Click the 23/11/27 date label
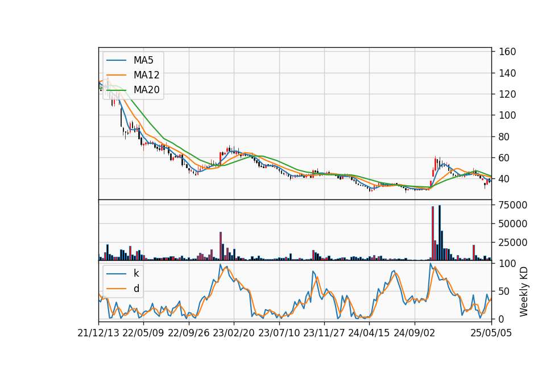Screen dimensions: 546x392 324,333
